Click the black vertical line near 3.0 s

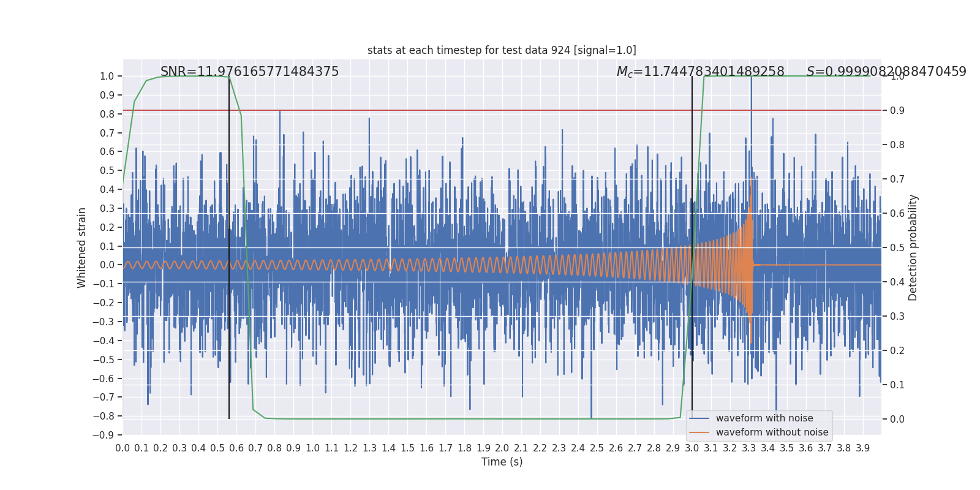[692, 247]
